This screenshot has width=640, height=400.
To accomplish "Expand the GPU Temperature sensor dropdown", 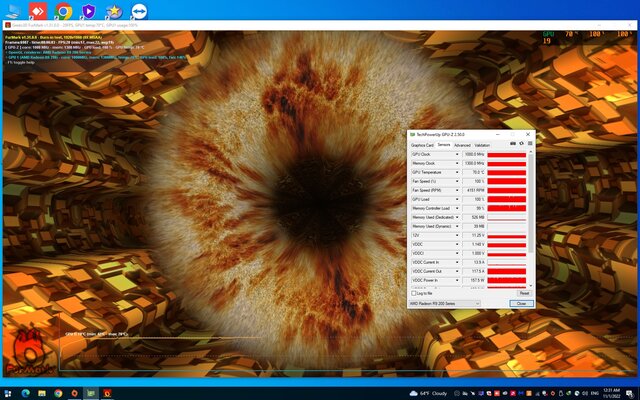I will tap(459, 172).
